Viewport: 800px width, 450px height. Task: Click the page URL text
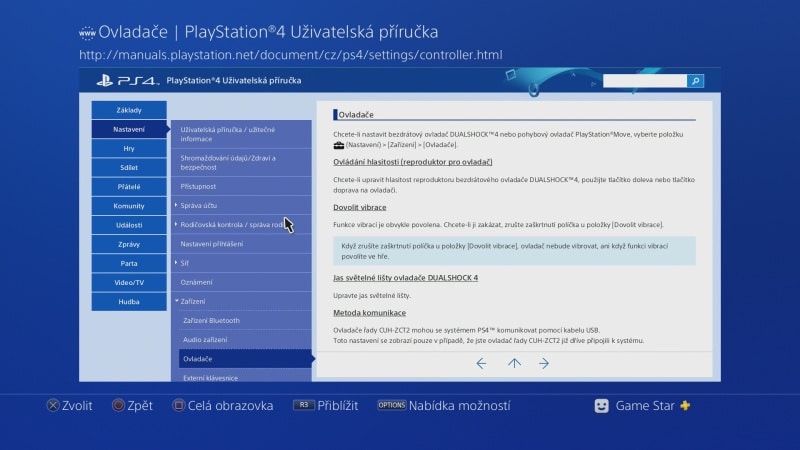(x=291, y=55)
